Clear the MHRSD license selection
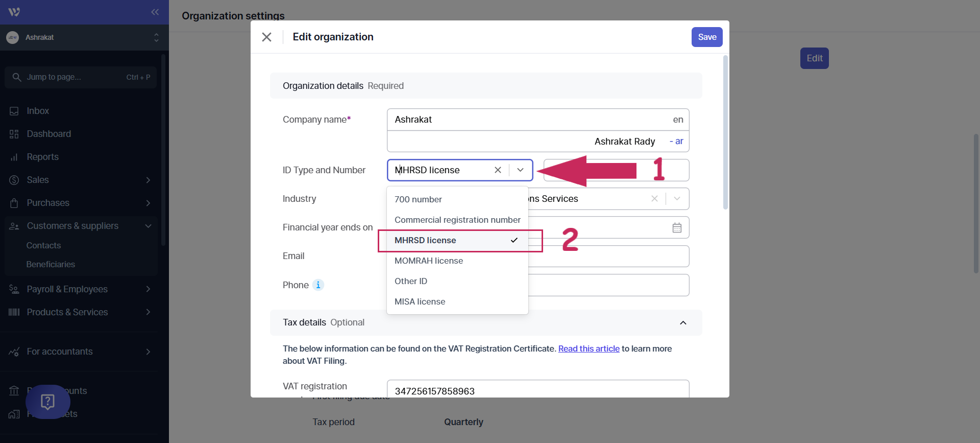This screenshot has height=443, width=980. coord(498,170)
